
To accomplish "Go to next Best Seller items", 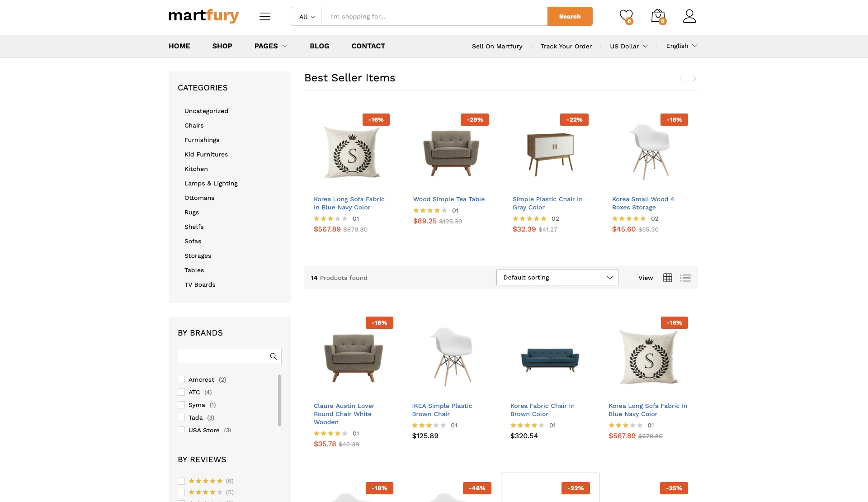I will (694, 78).
